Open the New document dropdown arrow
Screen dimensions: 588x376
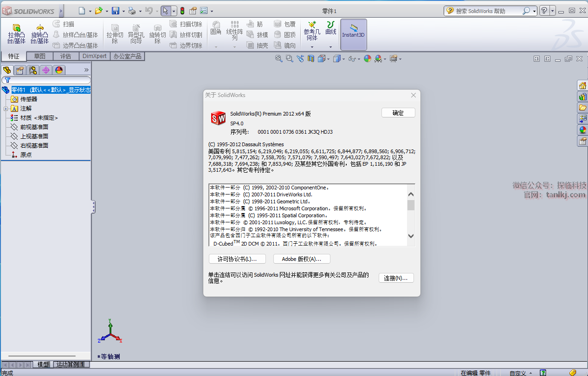pos(90,11)
